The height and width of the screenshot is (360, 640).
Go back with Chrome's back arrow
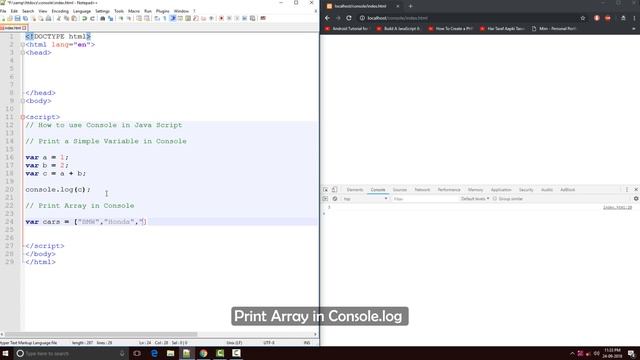[327, 18]
